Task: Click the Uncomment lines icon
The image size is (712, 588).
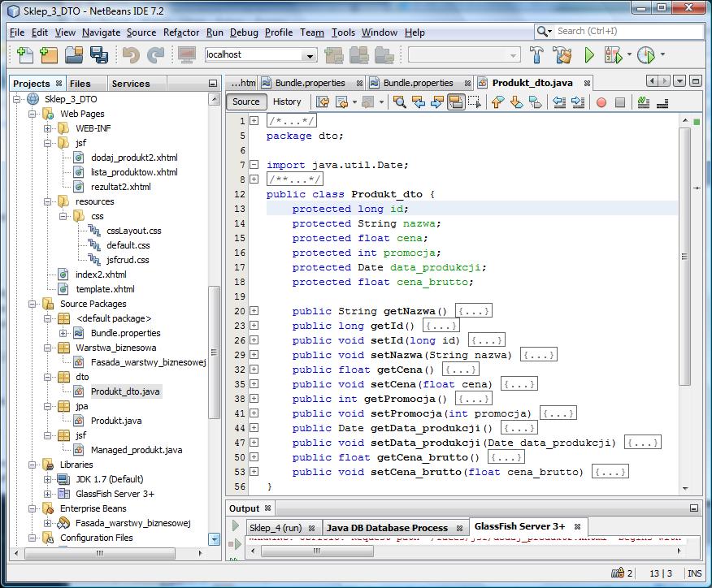Action: tap(662, 102)
